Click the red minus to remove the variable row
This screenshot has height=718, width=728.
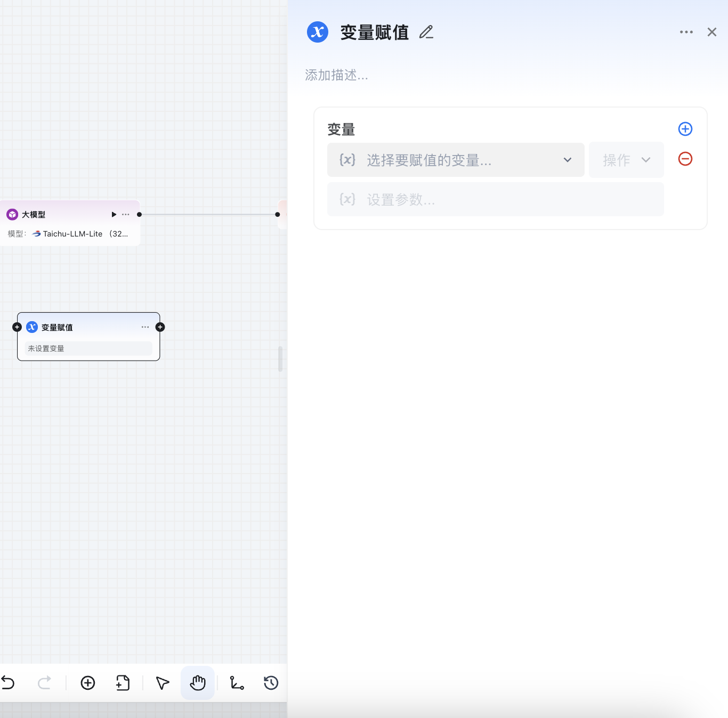coord(685,159)
